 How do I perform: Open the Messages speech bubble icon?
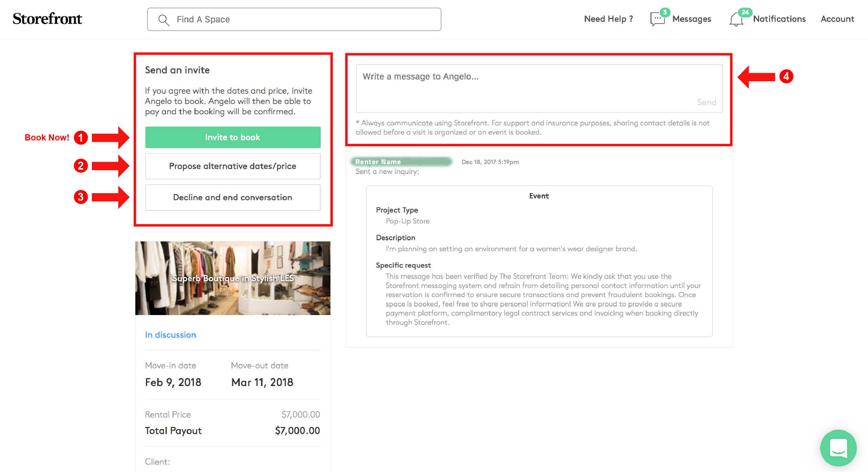(x=657, y=19)
